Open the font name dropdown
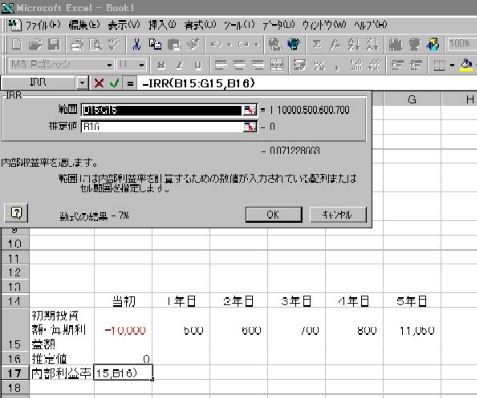 pyautogui.click(x=109, y=65)
